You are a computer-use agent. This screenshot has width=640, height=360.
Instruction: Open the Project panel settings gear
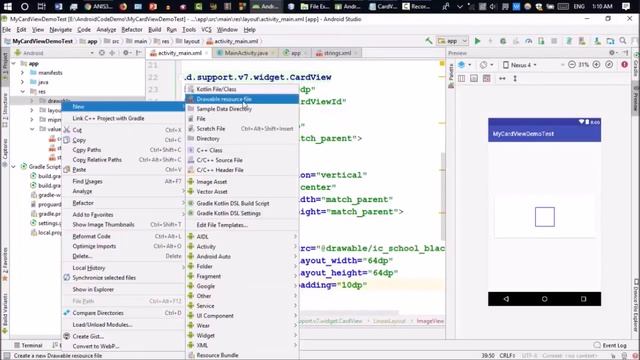pyautogui.click(x=127, y=53)
